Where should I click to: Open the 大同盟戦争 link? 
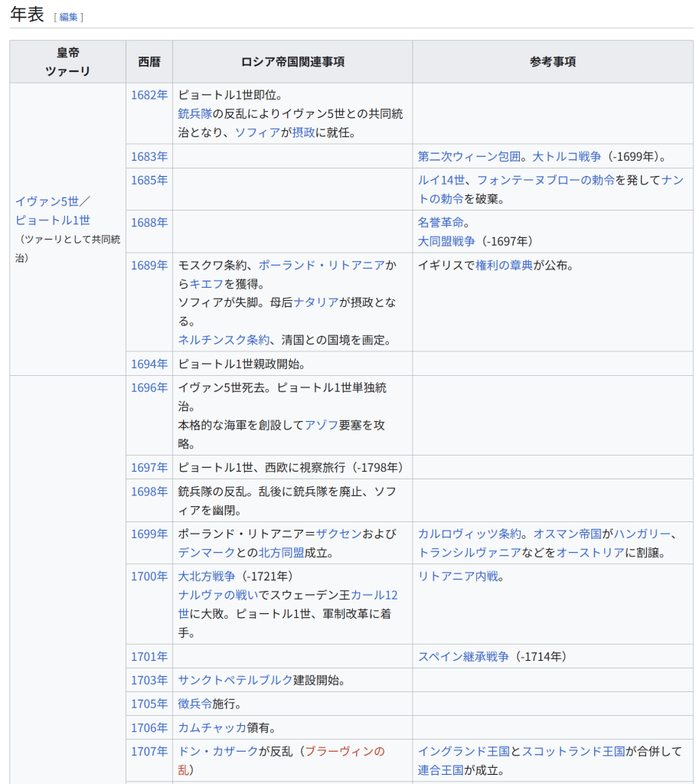pos(446,241)
